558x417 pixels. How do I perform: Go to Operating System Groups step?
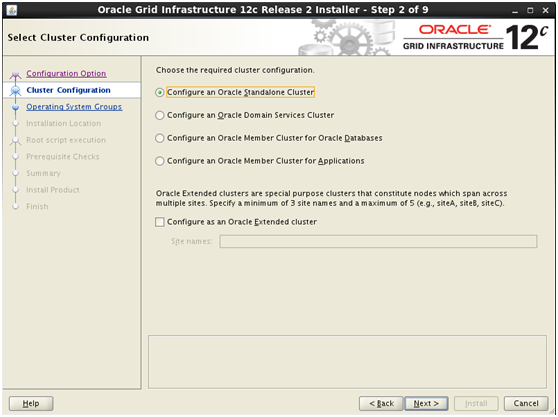pos(74,107)
